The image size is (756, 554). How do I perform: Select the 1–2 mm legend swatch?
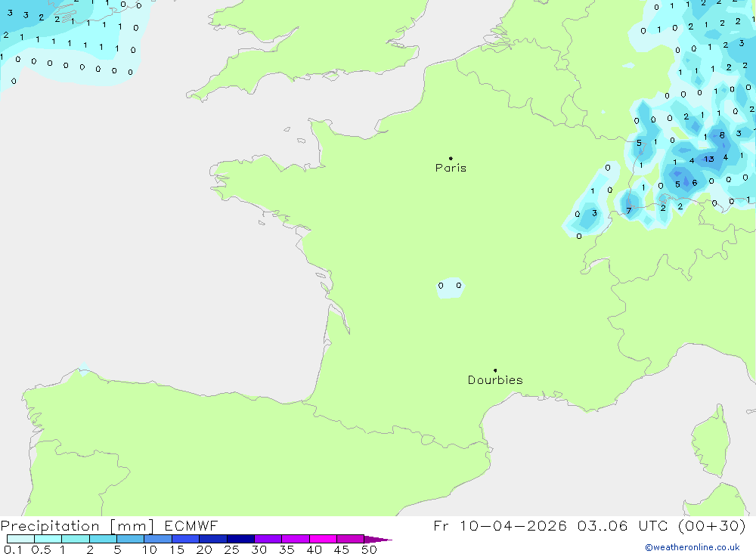[76, 539]
